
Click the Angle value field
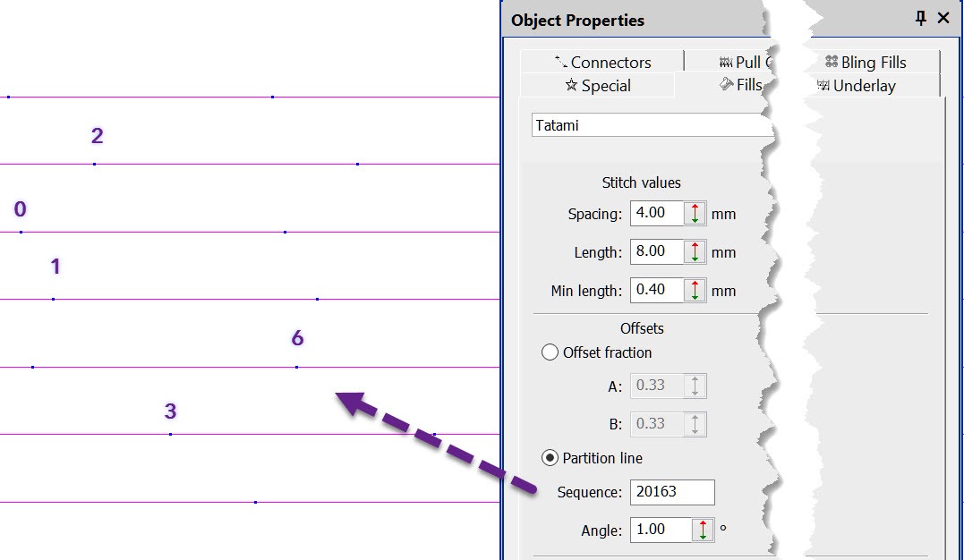coord(661,530)
